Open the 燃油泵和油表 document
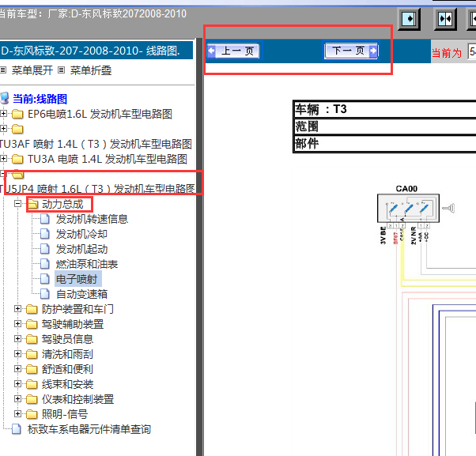 pos(87,264)
